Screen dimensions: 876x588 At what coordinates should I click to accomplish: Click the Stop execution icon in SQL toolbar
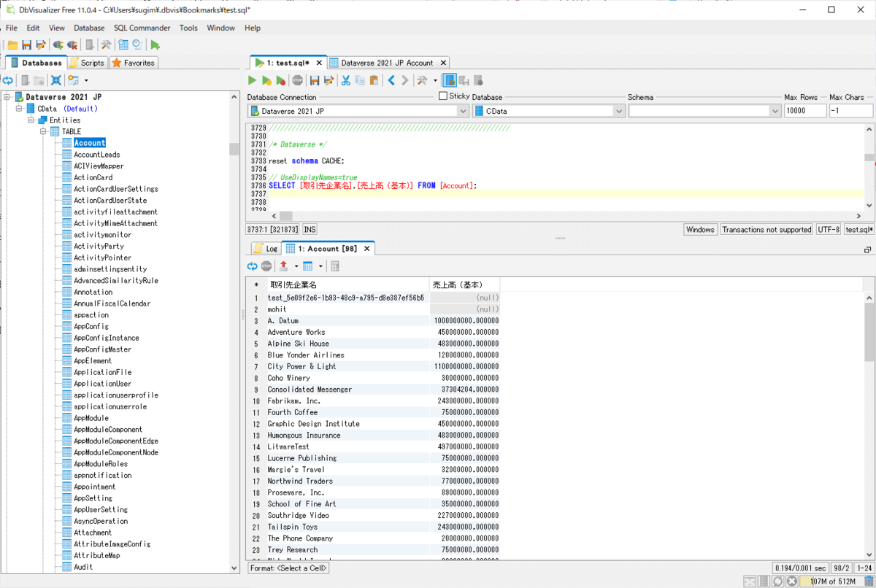298,80
